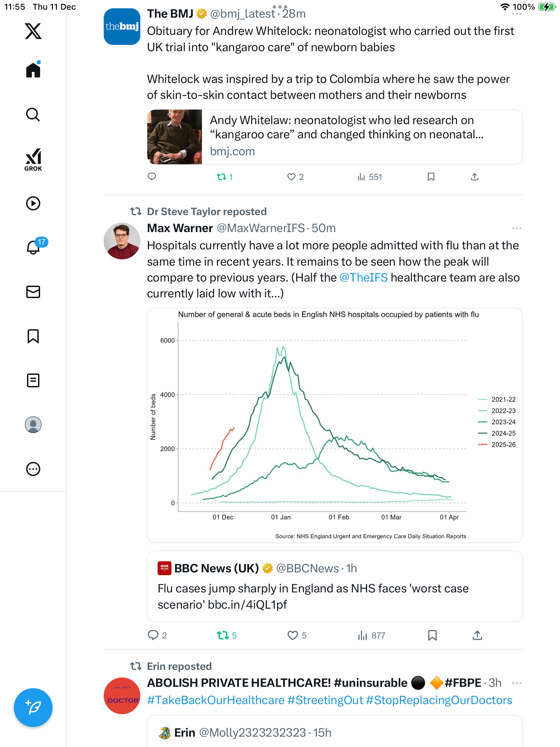Open Lists icon in sidebar

click(x=33, y=380)
